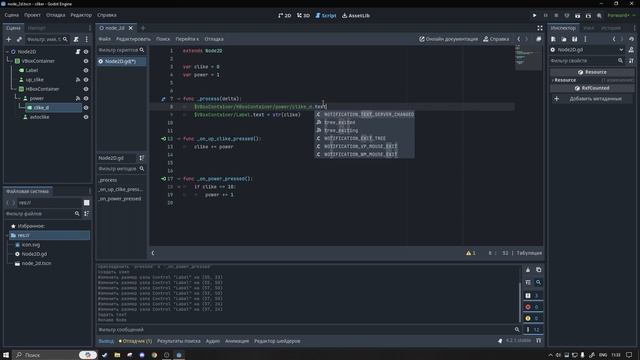Hide the Label node
This screenshot has height=360, width=640.
pos(86,70)
